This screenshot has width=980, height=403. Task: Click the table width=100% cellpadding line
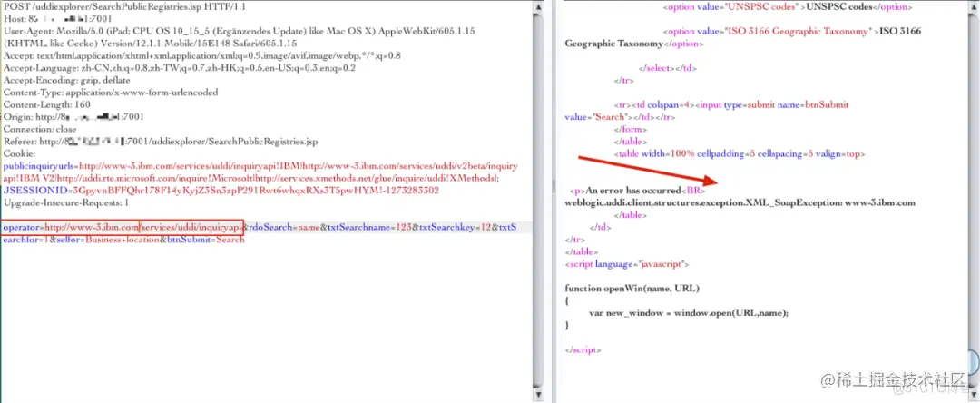[740, 153]
